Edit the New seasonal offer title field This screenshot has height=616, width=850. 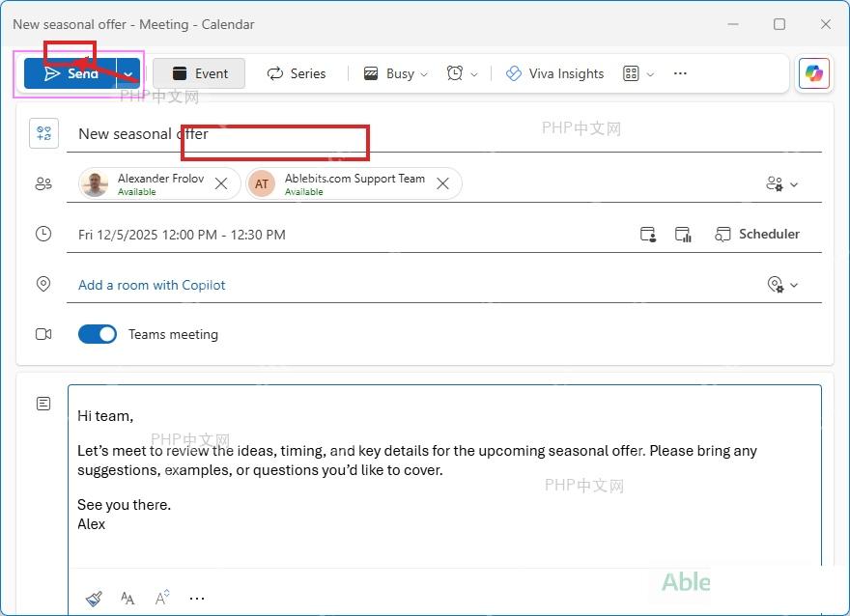pos(444,134)
